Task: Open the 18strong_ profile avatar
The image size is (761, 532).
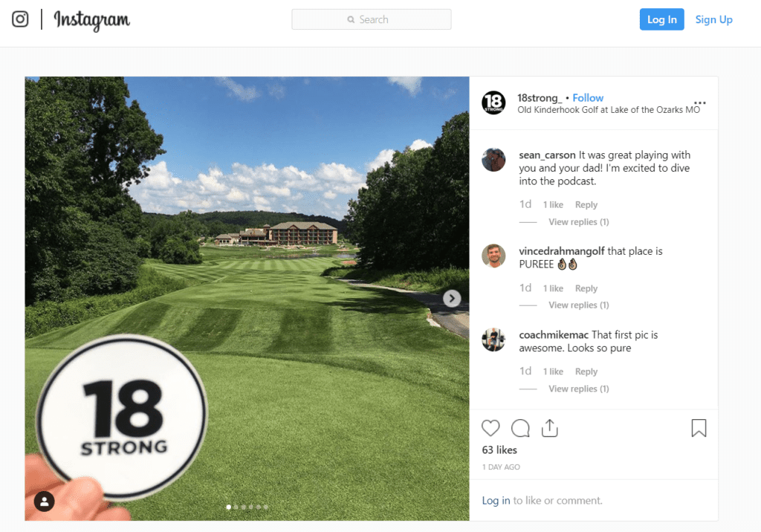Action: pyautogui.click(x=493, y=103)
